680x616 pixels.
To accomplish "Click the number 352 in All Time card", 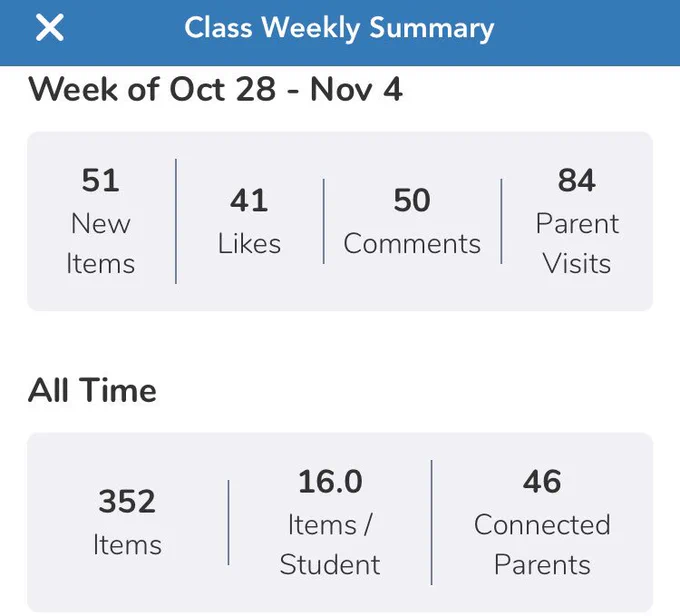I will tap(127, 501).
